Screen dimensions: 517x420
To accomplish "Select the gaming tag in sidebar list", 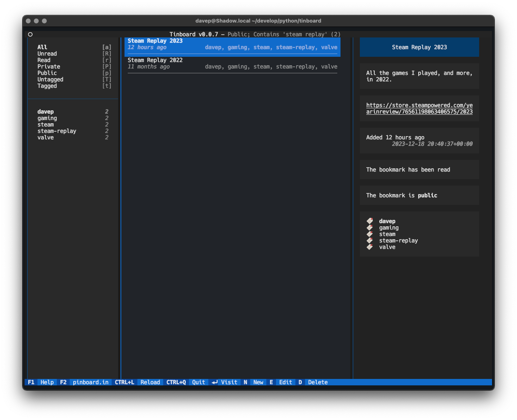I will point(47,118).
